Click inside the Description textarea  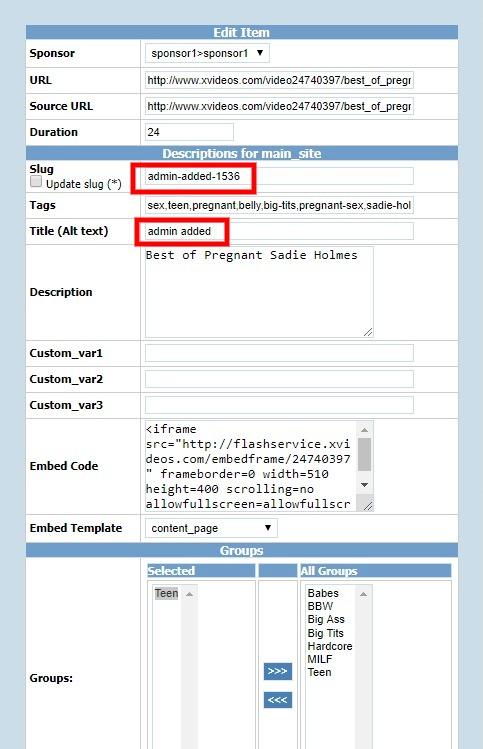(259, 292)
